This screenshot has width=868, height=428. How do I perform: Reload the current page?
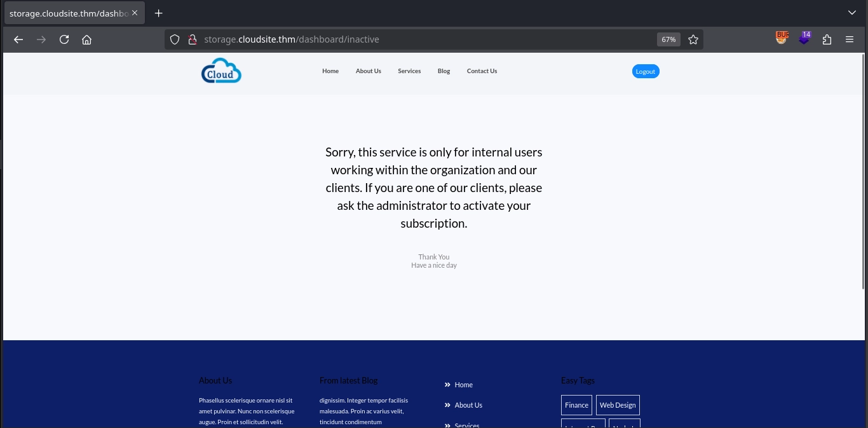click(x=64, y=39)
